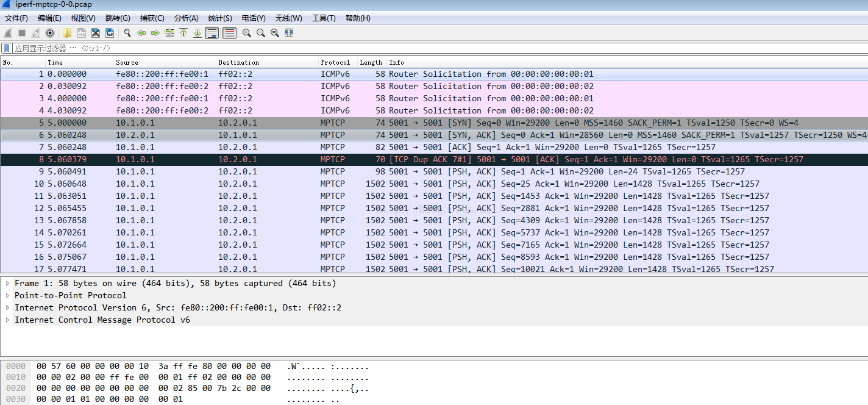
Task: Select packet 16 with Seq=8593
Action: click(434, 257)
